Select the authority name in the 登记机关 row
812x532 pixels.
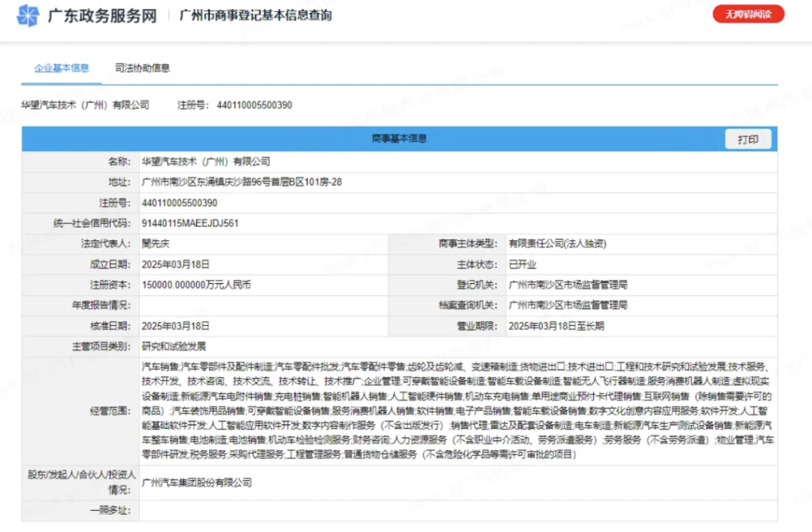(568, 285)
